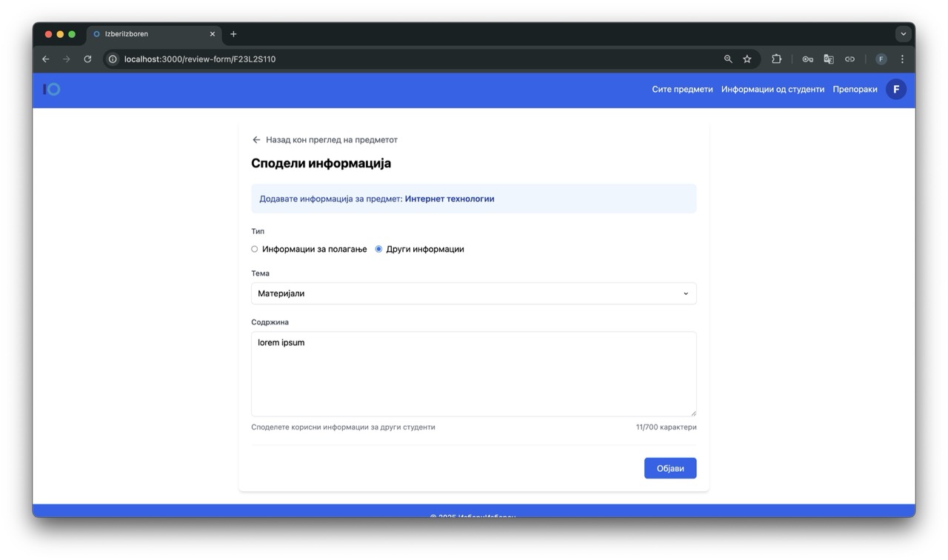
Task: Open the browser extensions puzzle icon
Action: coord(776,59)
